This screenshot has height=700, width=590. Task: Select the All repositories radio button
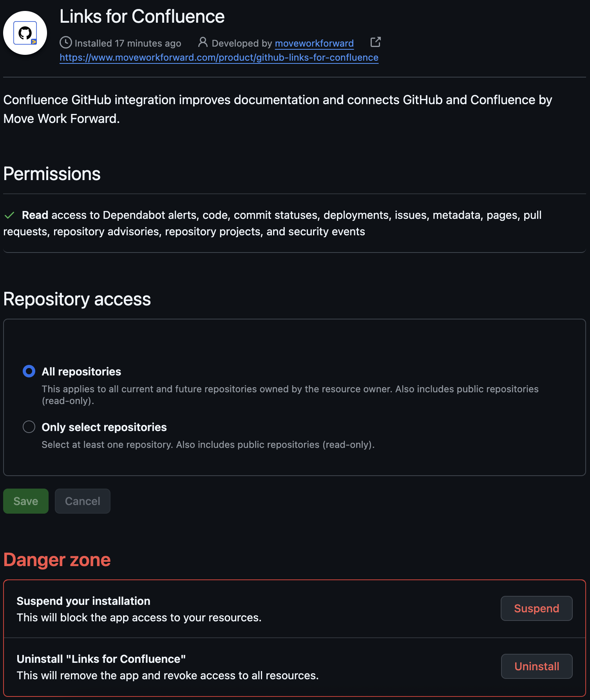(29, 371)
